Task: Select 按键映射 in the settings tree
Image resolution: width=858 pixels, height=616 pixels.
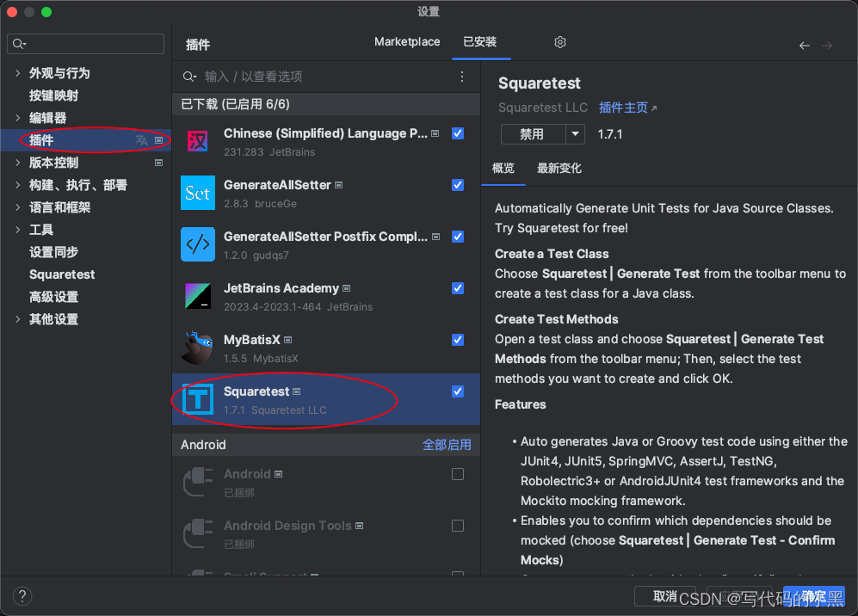Action: point(53,95)
